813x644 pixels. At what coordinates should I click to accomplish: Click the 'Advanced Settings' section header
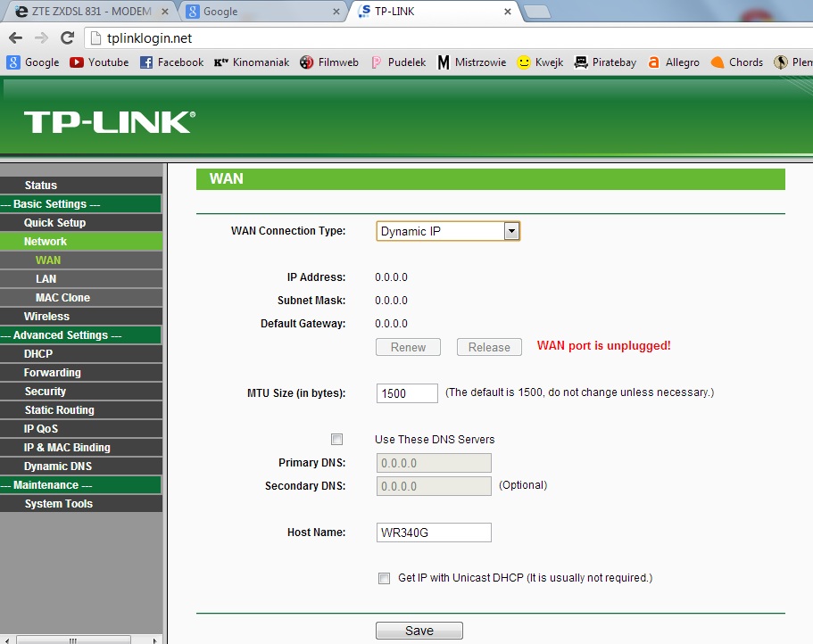[80, 335]
